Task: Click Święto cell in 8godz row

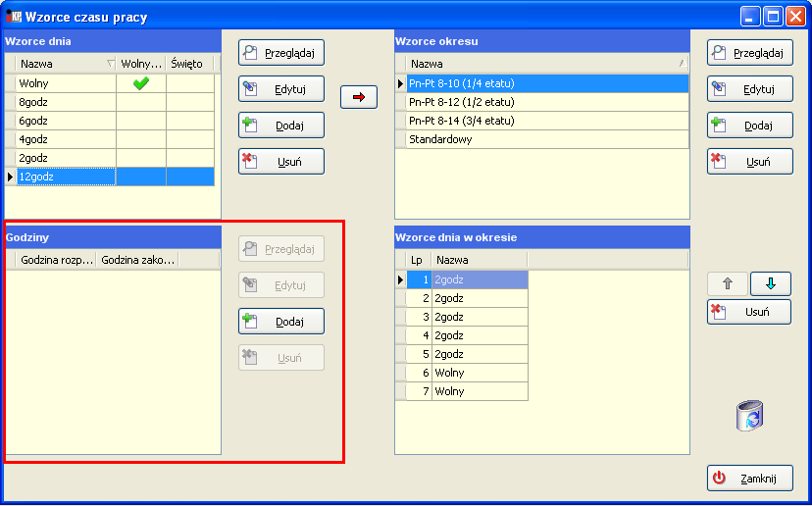Action: 190,102
